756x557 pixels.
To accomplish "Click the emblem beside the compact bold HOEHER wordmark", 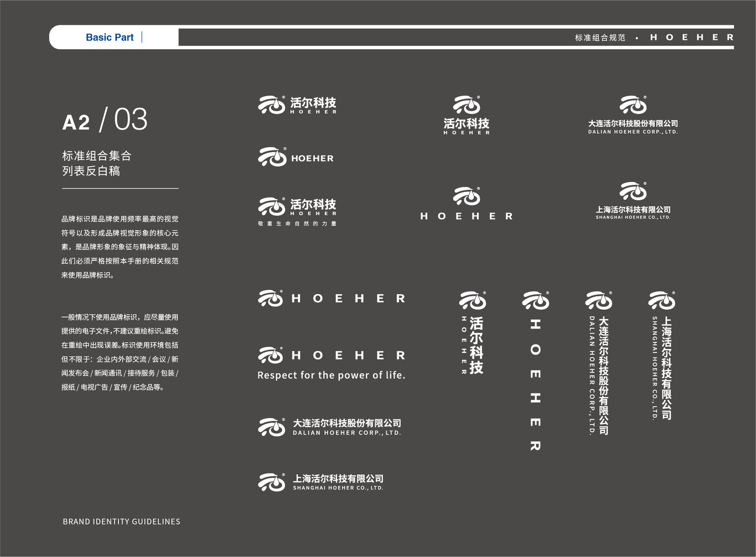I will (272, 157).
